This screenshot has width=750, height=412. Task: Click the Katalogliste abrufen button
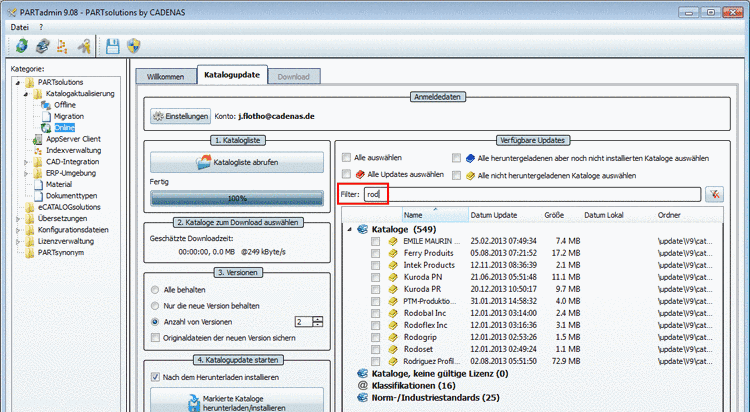tap(237, 162)
